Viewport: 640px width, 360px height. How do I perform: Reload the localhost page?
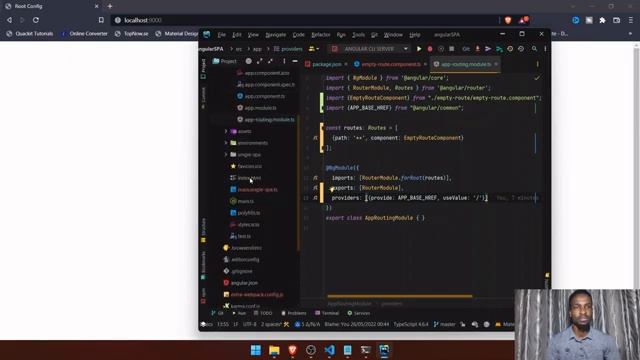36,20
